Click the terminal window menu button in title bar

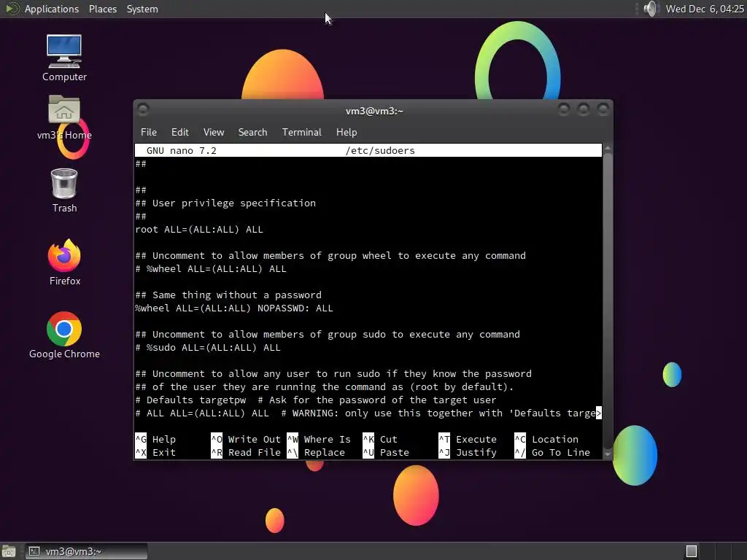click(143, 110)
